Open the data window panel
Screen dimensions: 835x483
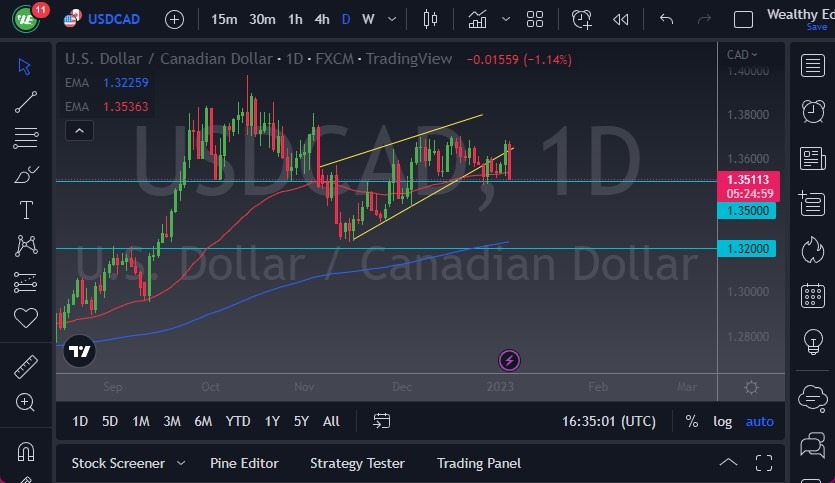pyautogui.click(x=813, y=203)
